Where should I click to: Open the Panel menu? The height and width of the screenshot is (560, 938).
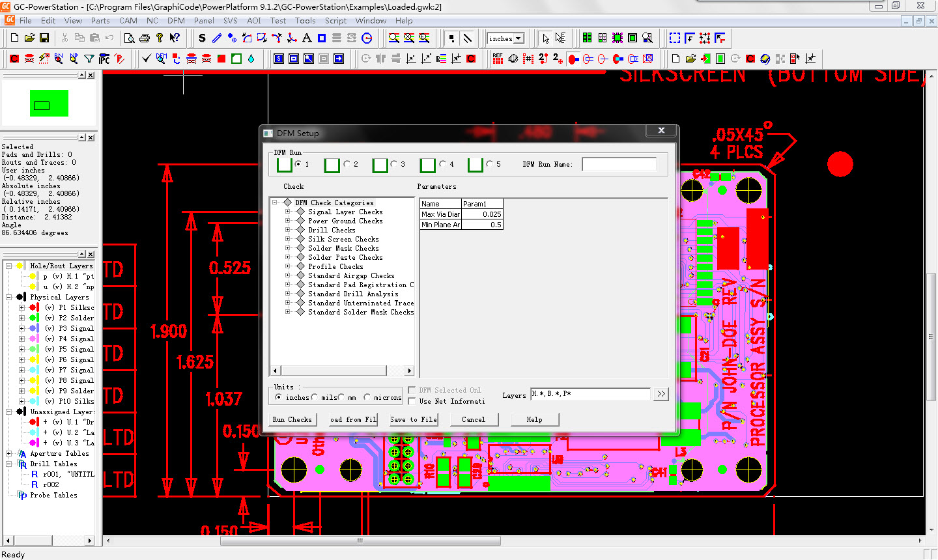coord(204,20)
